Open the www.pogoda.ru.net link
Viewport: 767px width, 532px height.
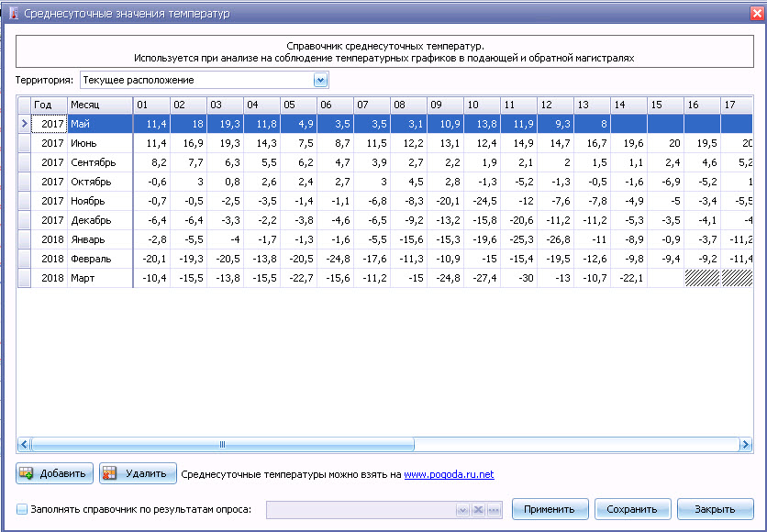(x=449, y=474)
